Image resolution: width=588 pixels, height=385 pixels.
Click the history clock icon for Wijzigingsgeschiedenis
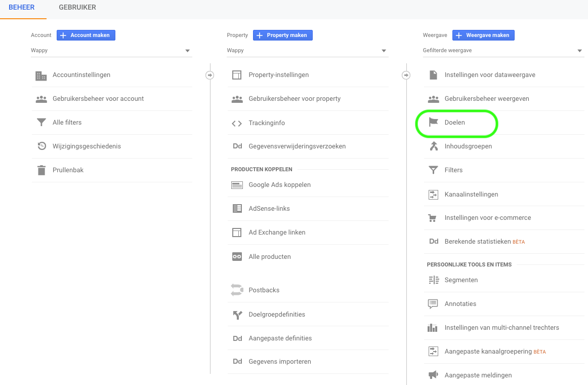coord(41,146)
